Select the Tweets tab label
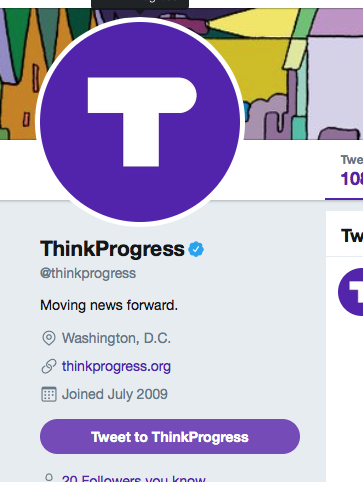 (352, 160)
